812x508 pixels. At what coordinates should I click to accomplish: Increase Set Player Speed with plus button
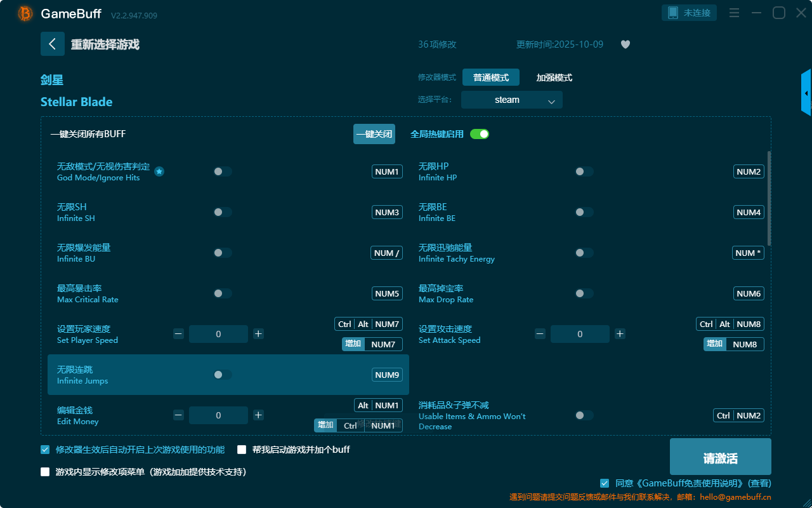258,334
